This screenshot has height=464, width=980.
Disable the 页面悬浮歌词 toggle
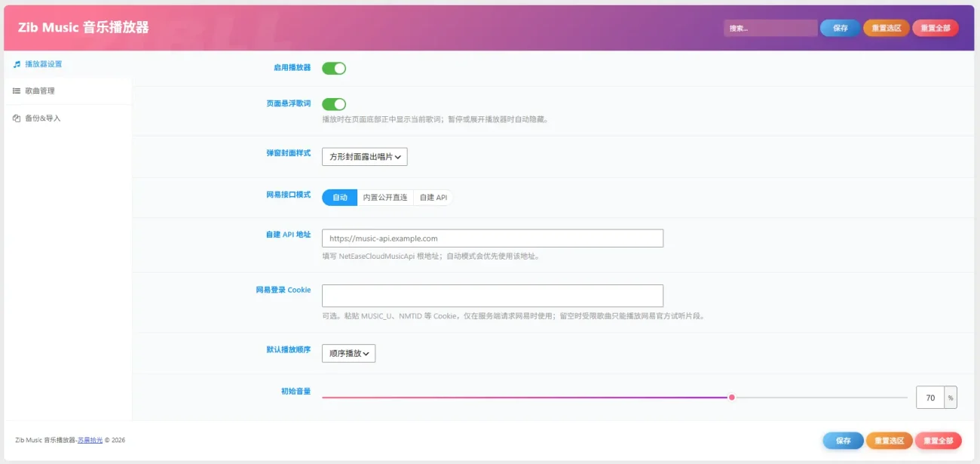click(x=334, y=104)
